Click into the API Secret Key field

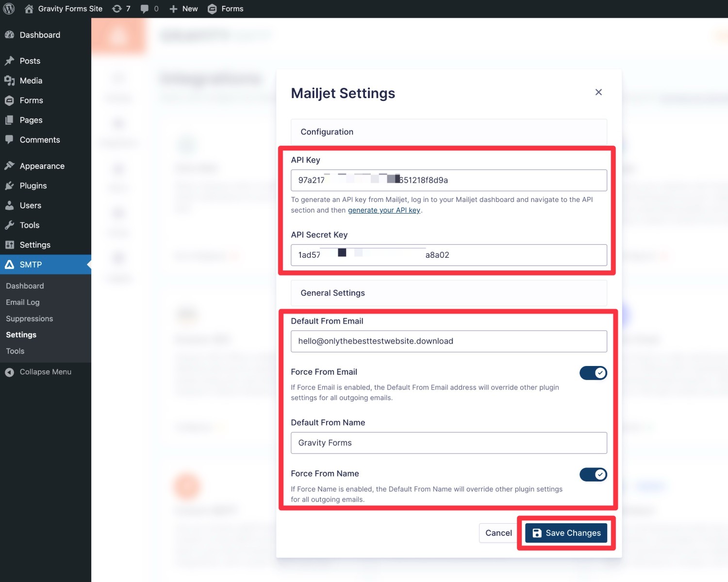pos(449,255)
